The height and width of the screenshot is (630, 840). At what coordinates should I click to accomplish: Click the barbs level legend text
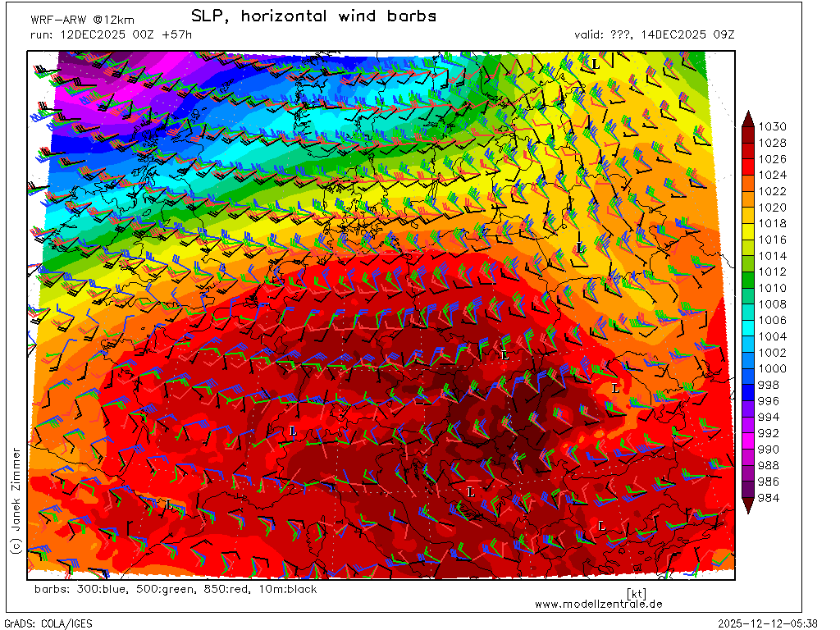point(176,589)
